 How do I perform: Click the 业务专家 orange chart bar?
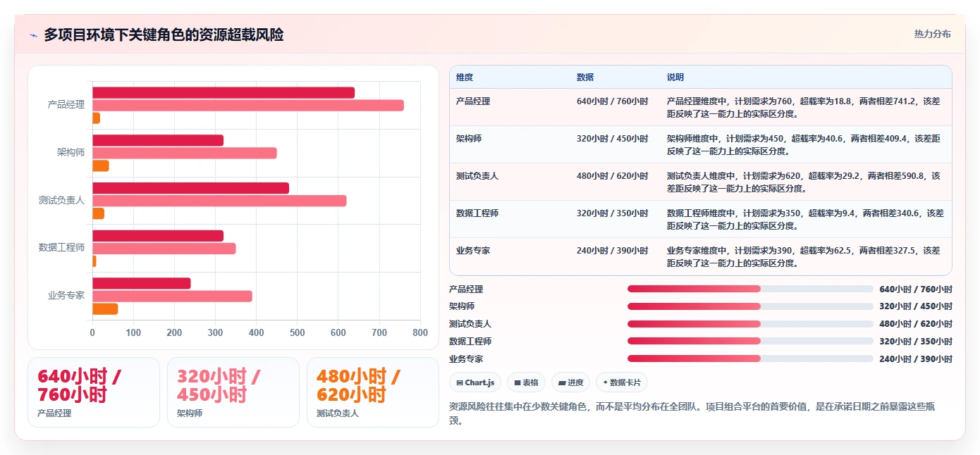coord(105,308)
